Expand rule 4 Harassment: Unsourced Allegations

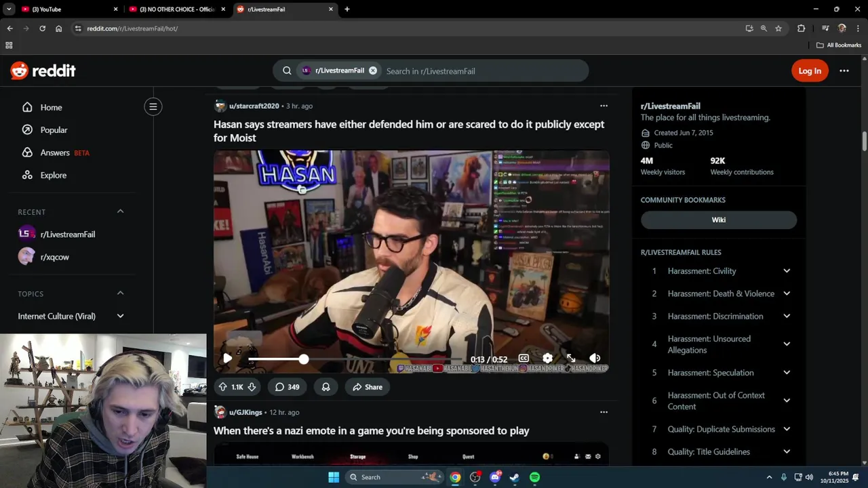click(787, 344)
